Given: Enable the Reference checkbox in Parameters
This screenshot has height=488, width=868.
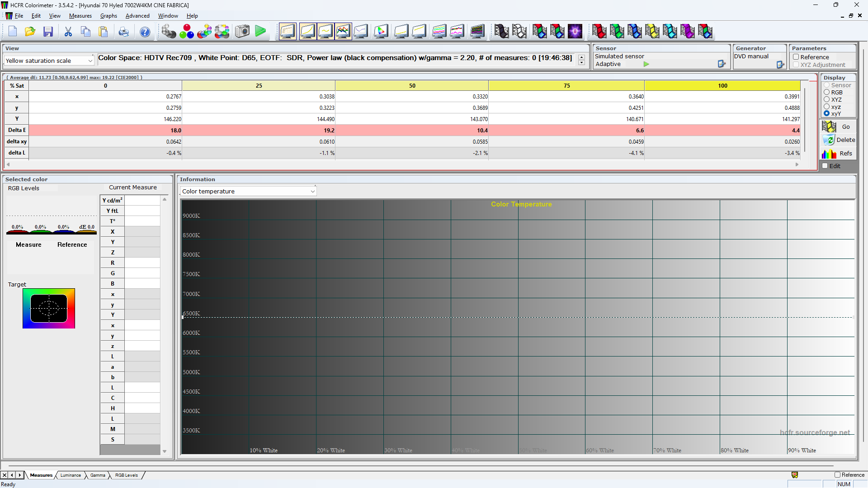Looking at the screenshot, I should 796,57.
